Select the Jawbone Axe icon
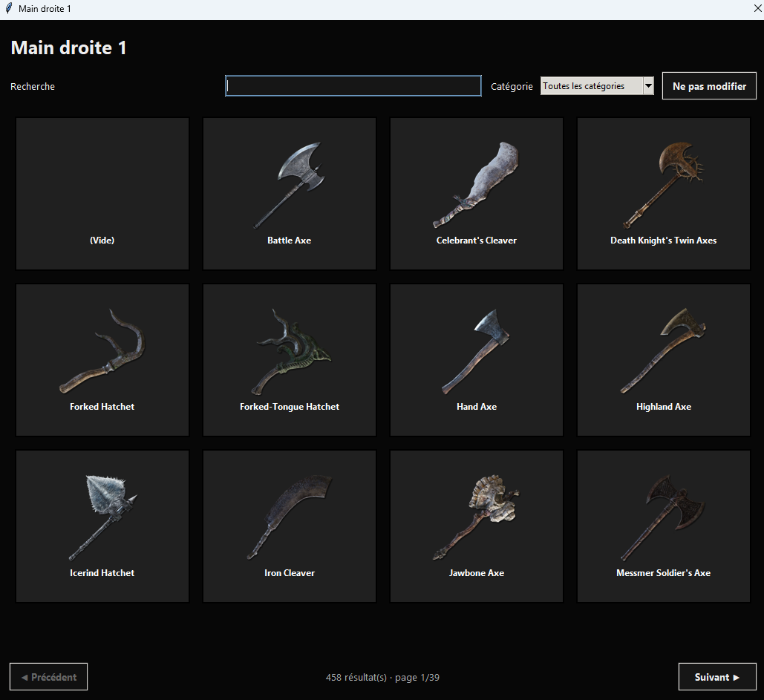The height and width of the screenshot is (700, 764). point(476,518)
